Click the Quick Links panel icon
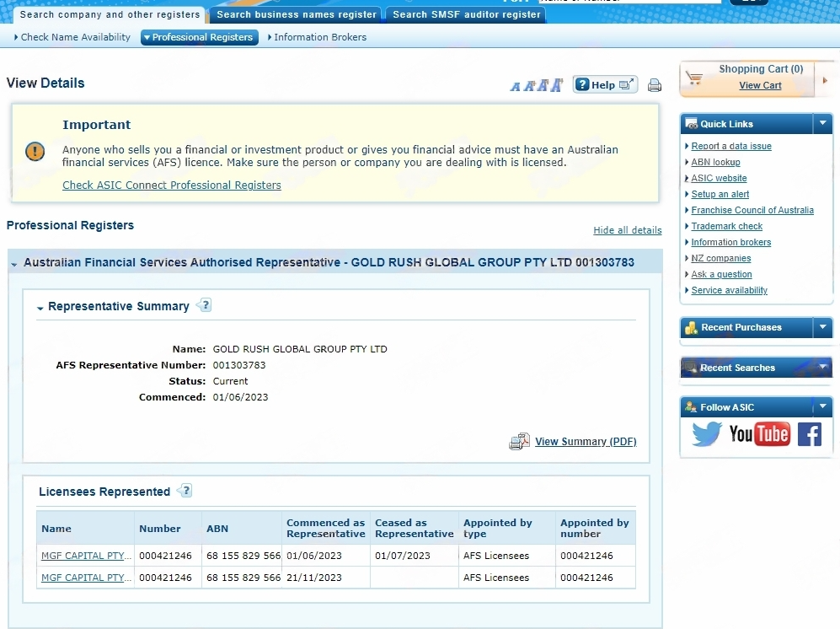Image resolution: width=840 pixels, height=629 pixels. point(692,123)
